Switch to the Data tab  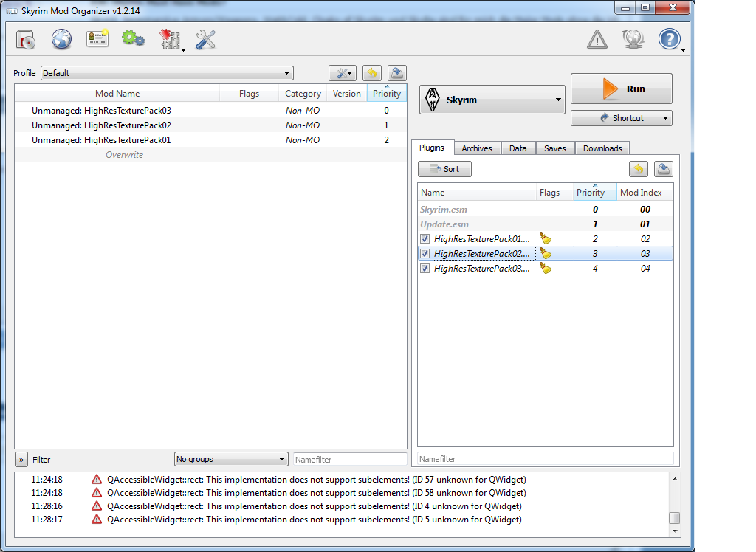pyautogui.click(x=518, y=148)
